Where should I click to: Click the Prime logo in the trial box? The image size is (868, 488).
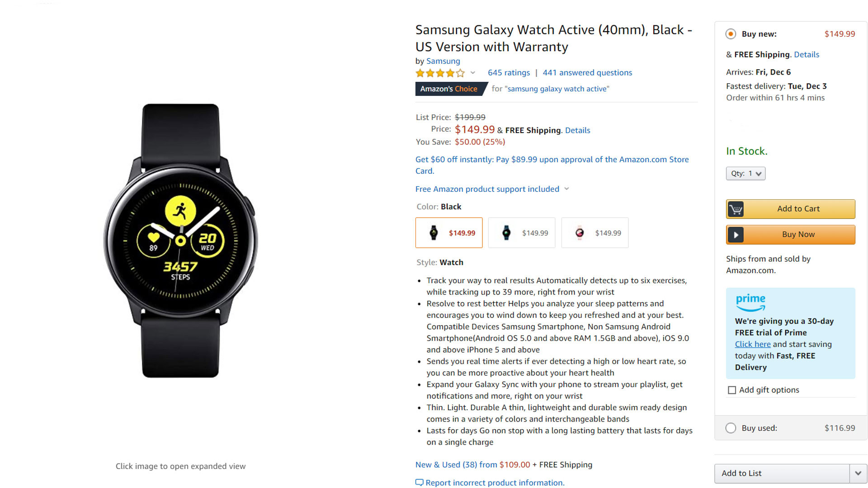750,302
